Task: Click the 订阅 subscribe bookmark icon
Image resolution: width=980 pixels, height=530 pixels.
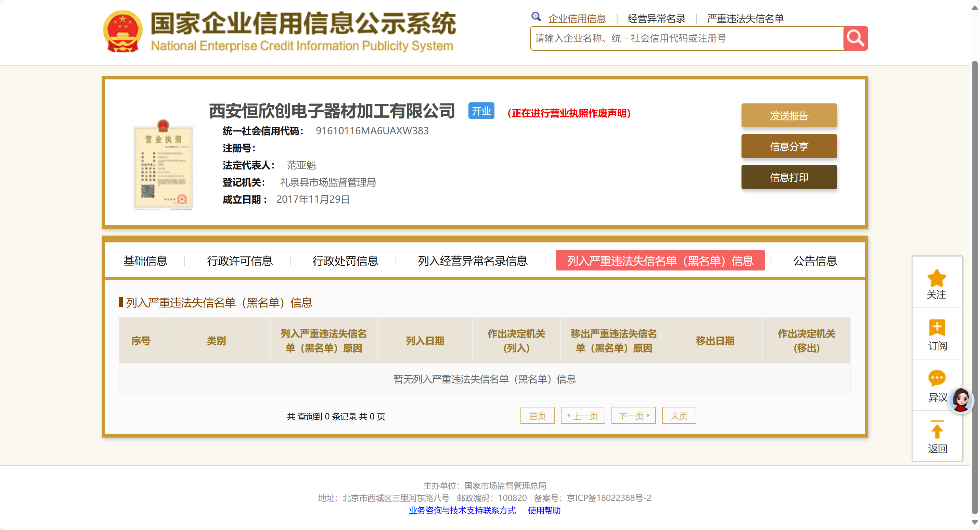Action: (936, 327)
